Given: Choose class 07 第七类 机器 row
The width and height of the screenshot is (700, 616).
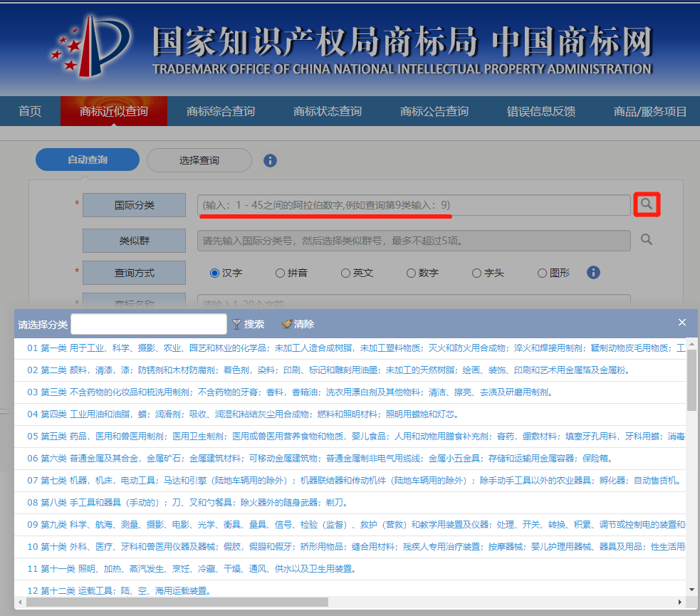Looking at the screenshot, I should coord(350,481).
